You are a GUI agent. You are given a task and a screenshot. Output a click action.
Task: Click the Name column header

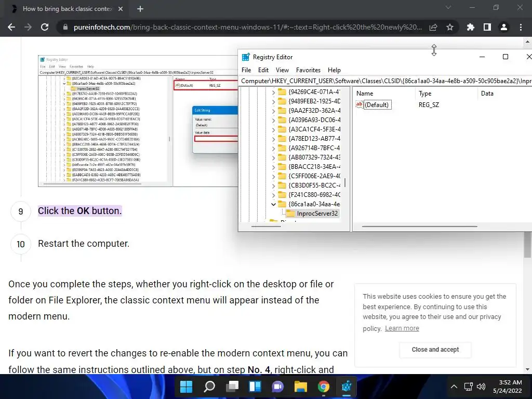[384, 94]
